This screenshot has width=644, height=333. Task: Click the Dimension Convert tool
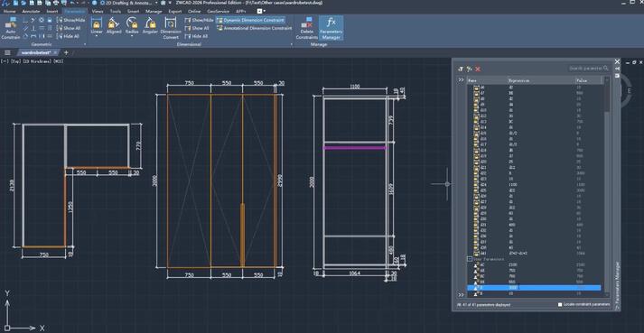pyautogui.click(x=171, y=28)
